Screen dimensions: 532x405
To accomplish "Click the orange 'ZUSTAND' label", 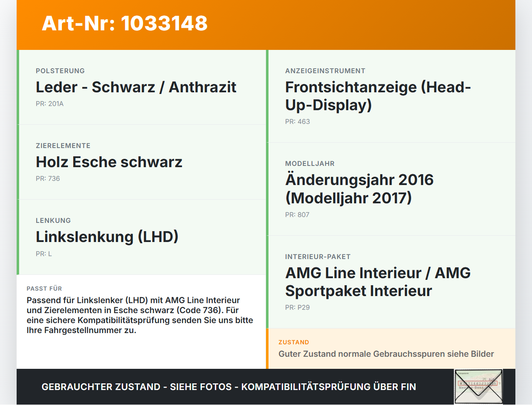I will [x=294, y=342].
